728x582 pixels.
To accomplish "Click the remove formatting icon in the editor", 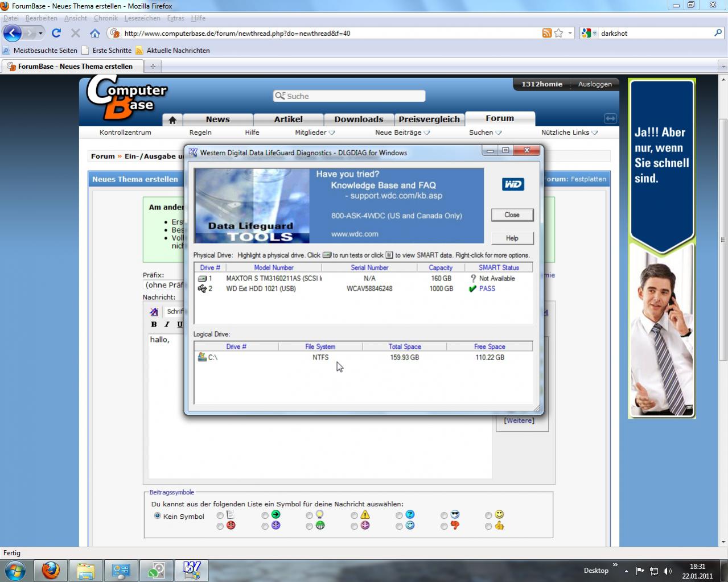I will (x=154, y=311).
